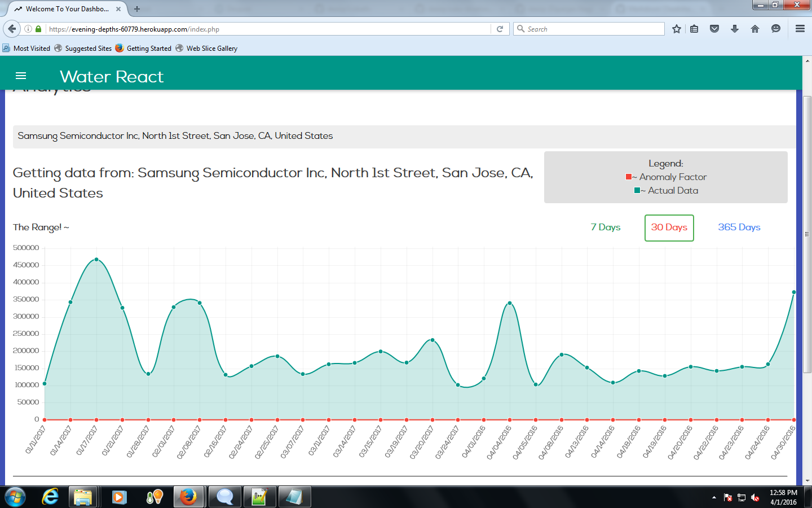Toggle the Anomaly Factor red legend swatch
Image resolution: width=812 pixels, height=508 pixels.
click(629, 177)
